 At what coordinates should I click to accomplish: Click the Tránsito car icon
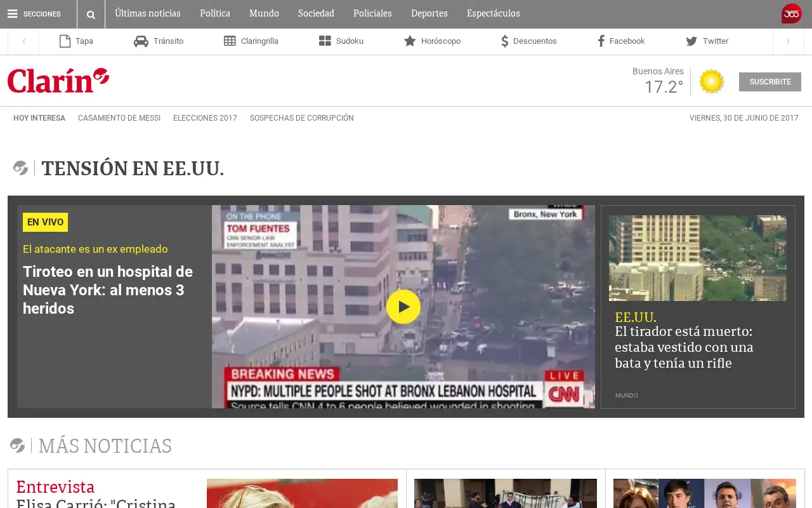pos(141,41)
